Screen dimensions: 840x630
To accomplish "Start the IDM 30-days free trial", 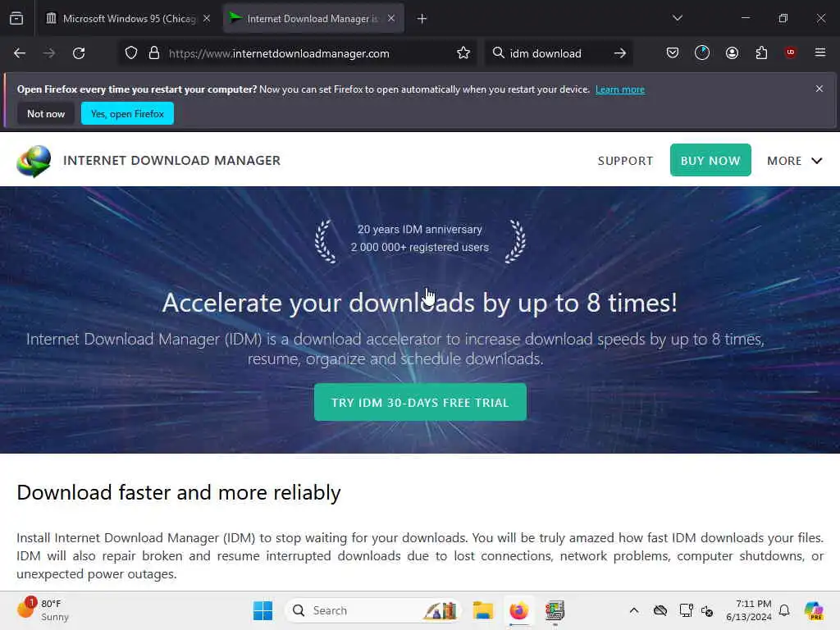I will pyautogui.click(x=420, y=402).
